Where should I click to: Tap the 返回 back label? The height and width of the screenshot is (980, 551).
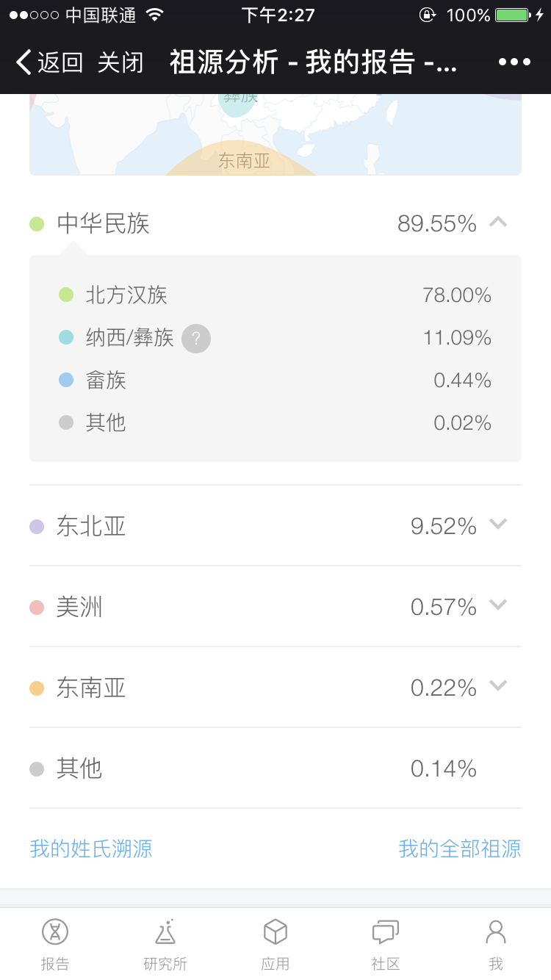(60, 62)
